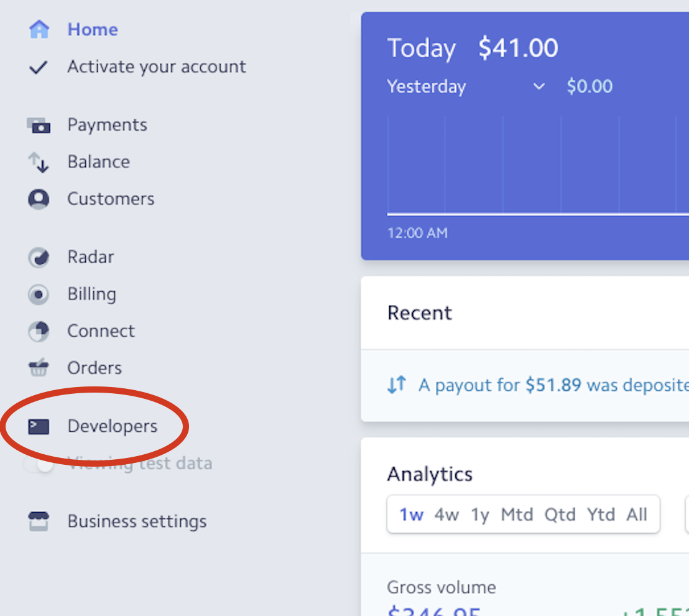Screen dimensions: 689x616
Task: Select the All time range option
Action: [637, 515]
